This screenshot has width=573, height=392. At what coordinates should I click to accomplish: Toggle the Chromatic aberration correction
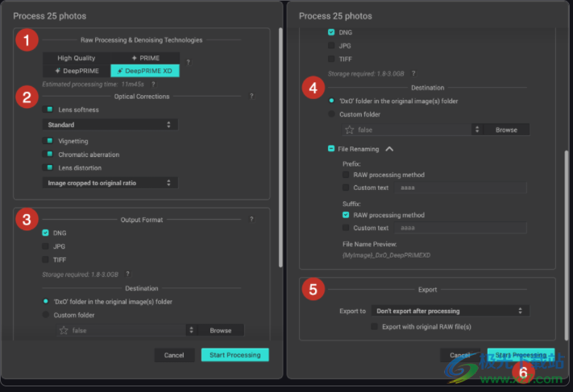pos(48,154)
